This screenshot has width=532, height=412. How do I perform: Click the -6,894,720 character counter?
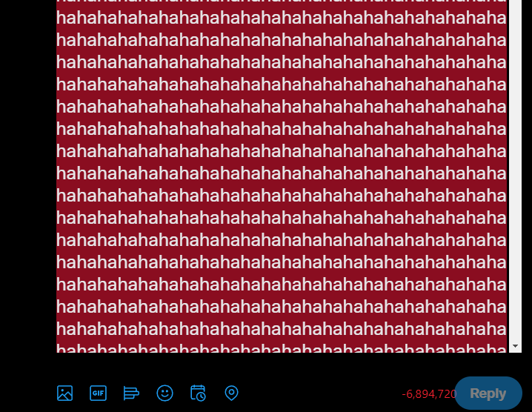coord(429,394)
